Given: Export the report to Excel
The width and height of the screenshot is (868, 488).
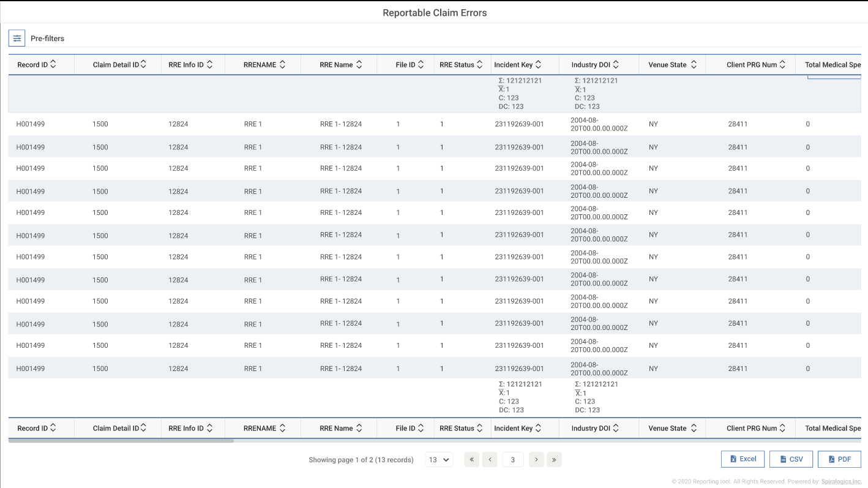Looking at the screenshot, I should pyautogui.click(x=743, y=459).
